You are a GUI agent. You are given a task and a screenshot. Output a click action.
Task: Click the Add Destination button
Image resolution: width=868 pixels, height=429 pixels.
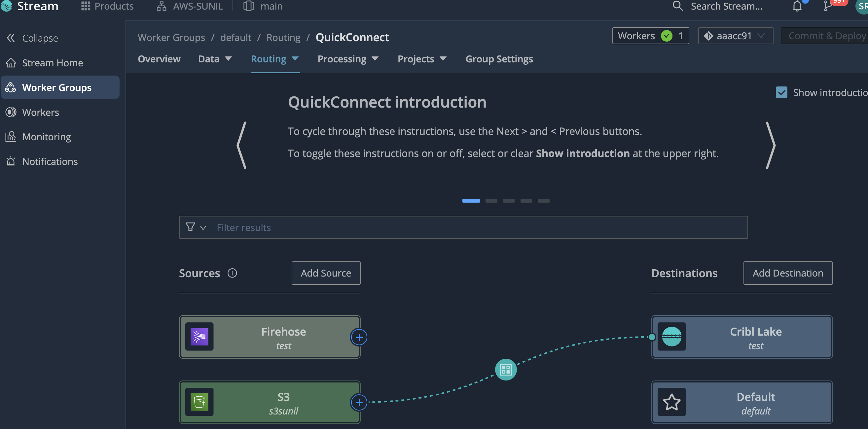coord(788,273)
